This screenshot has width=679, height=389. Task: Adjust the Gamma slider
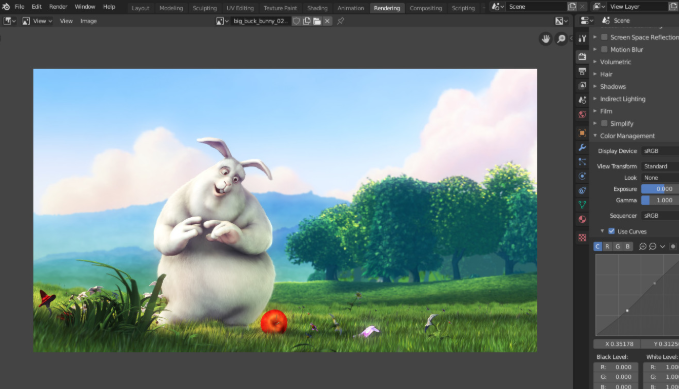[660, 201]
